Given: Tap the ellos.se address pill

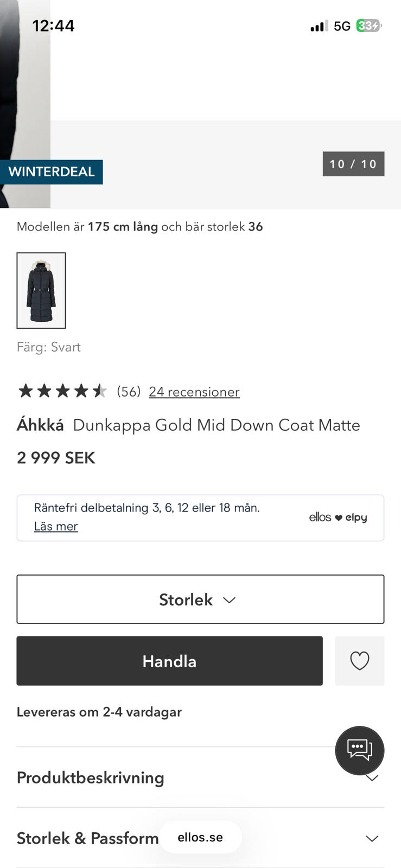Looking at the screenshot, I should [x=200, y=837].
